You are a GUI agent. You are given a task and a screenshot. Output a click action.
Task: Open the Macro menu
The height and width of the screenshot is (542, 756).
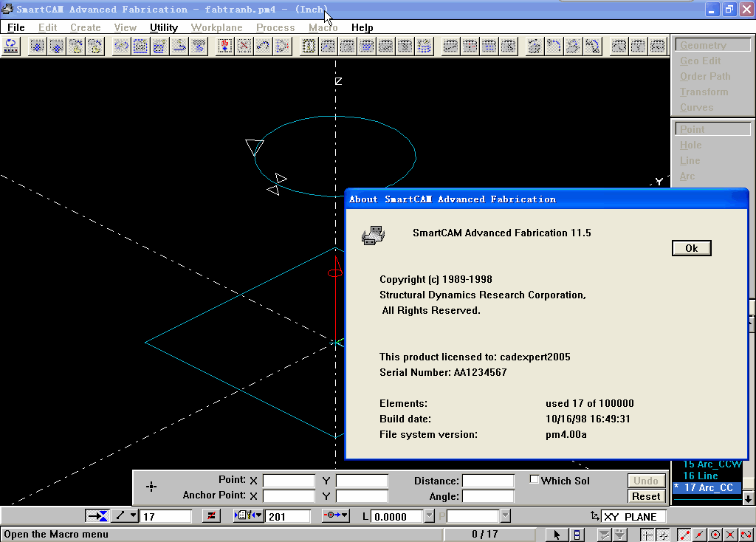click(x=323, y=27)
